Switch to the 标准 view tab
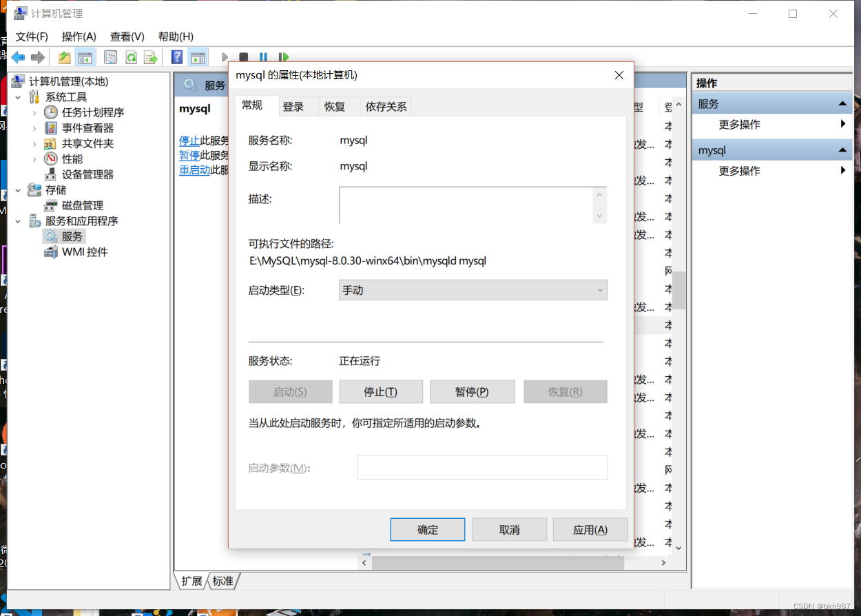Viewport: 861px width, 616px height. (222, 581)
